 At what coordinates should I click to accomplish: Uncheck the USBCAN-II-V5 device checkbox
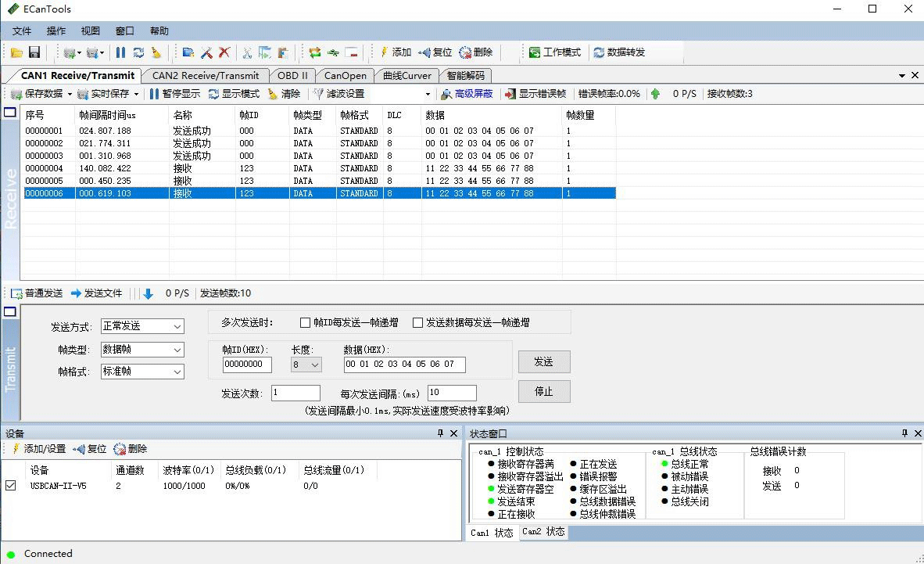click(11, 486)
